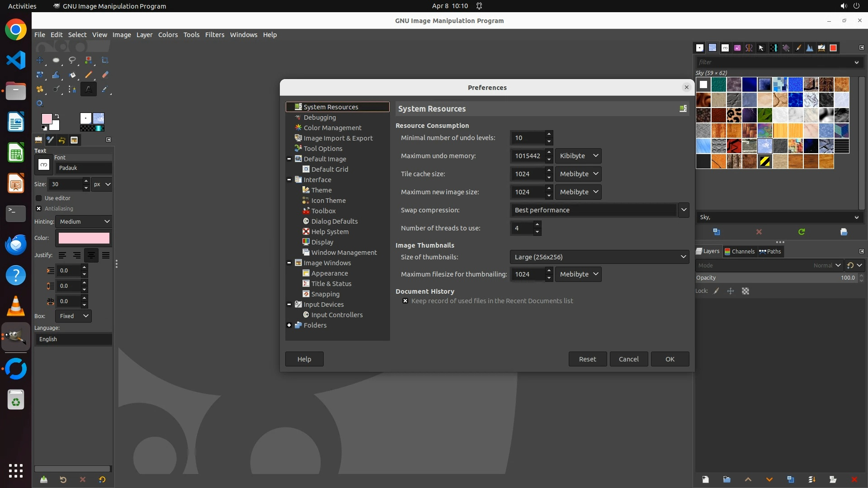Create new layer icon in Layers panel
The width and height of the screenshot is (868, 488).
(705, 479)
